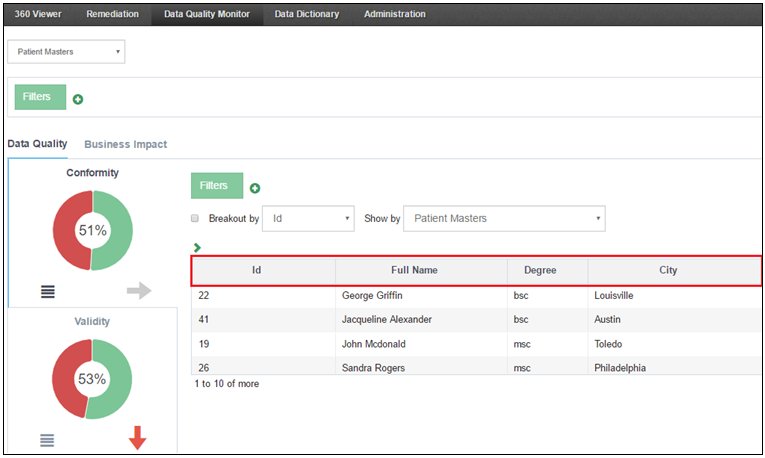
Task: Click green plus icon beside grid Filters
Action: coord(255,188)
